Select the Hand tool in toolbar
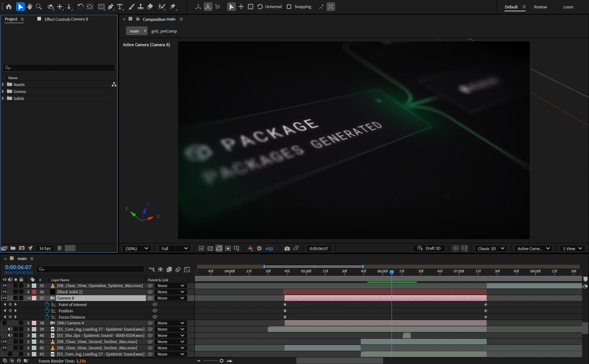The image size is (589, 364). click(x=30, y=7)
